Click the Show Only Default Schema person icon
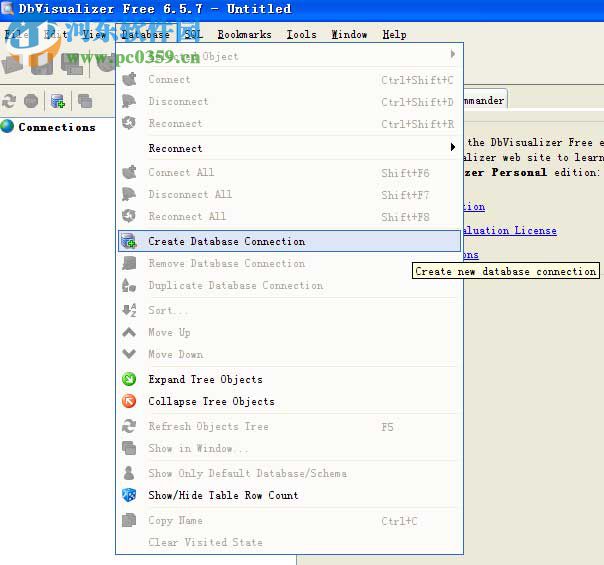 click(x=129, y=473)
